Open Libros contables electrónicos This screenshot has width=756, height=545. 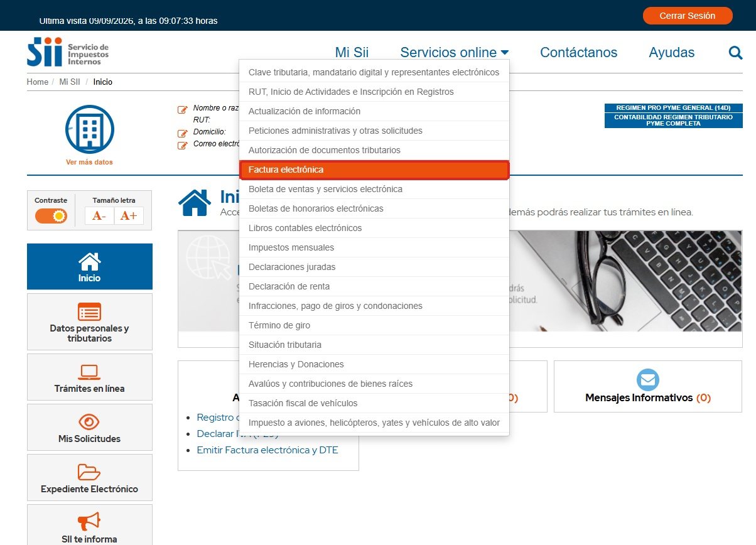pos(374,228)
